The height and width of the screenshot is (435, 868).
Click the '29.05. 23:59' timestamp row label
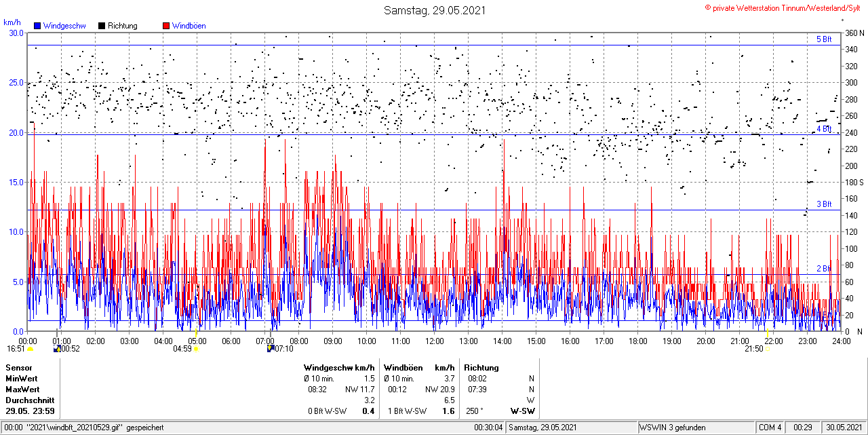click(30, 411)
